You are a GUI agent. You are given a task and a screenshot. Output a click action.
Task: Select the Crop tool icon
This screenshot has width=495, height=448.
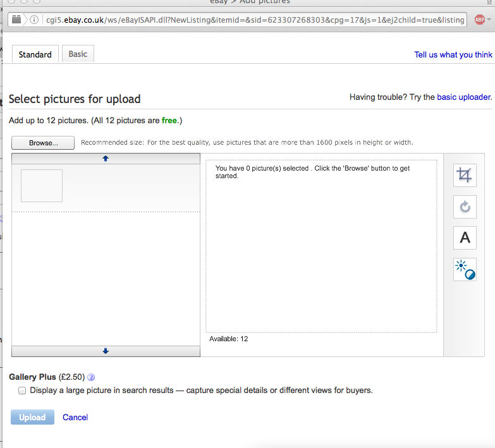click(x=465, y=176)
